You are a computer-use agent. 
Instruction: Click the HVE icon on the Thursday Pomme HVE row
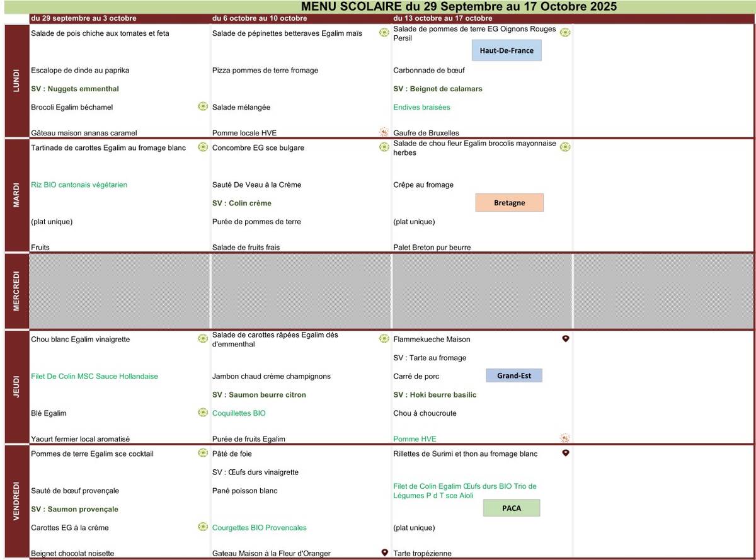[x=565, y=438]
